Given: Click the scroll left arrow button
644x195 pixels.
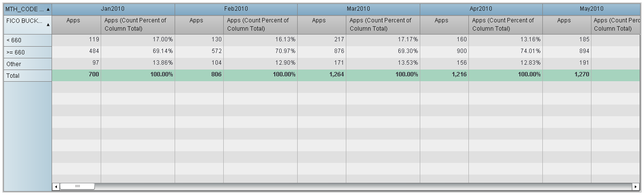Looking at the screenshot, I should (x=56, y=186).
